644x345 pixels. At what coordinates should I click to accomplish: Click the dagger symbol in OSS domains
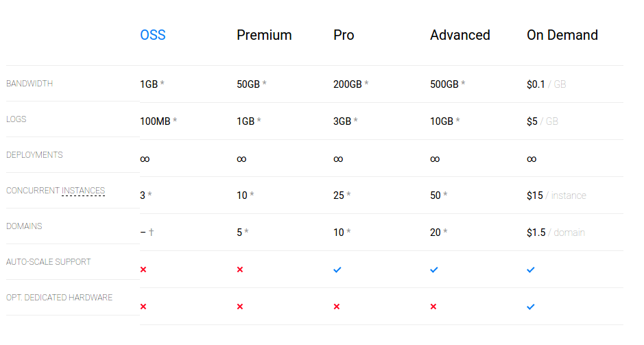click(151, 232)
